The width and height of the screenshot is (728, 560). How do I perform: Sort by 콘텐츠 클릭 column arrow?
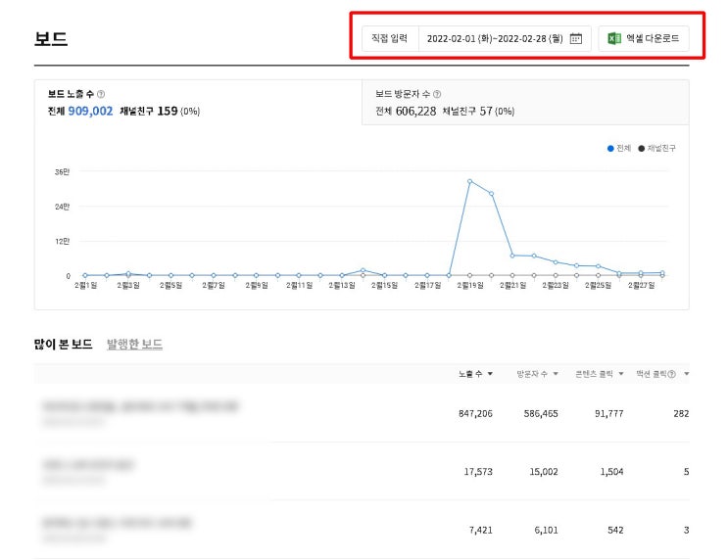pos(621,374)
